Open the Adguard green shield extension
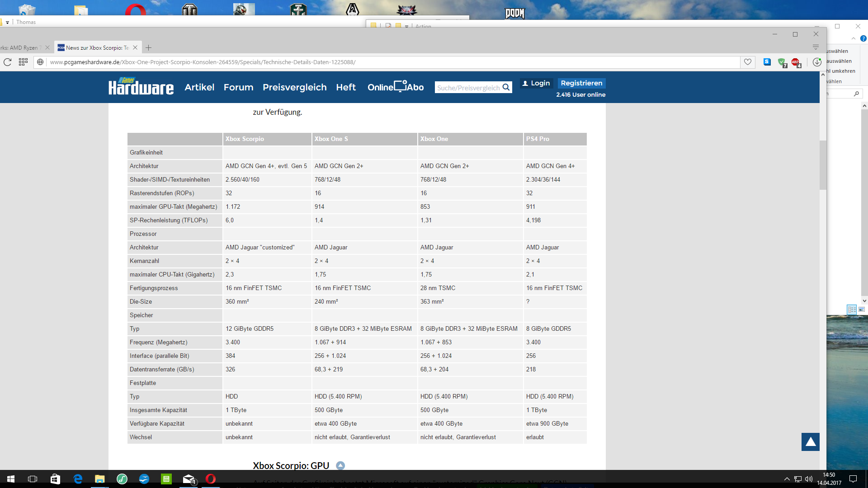The image size is (868, 488). click(781, 62)
